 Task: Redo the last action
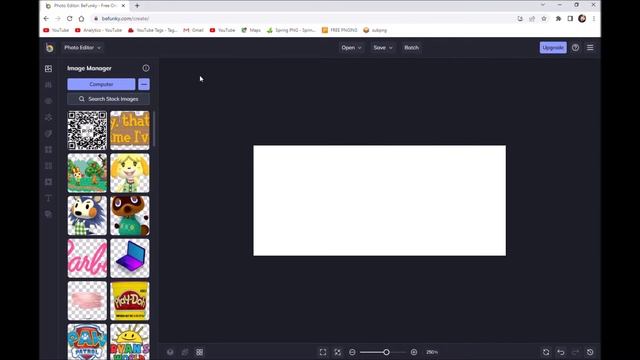coord(576,352)
